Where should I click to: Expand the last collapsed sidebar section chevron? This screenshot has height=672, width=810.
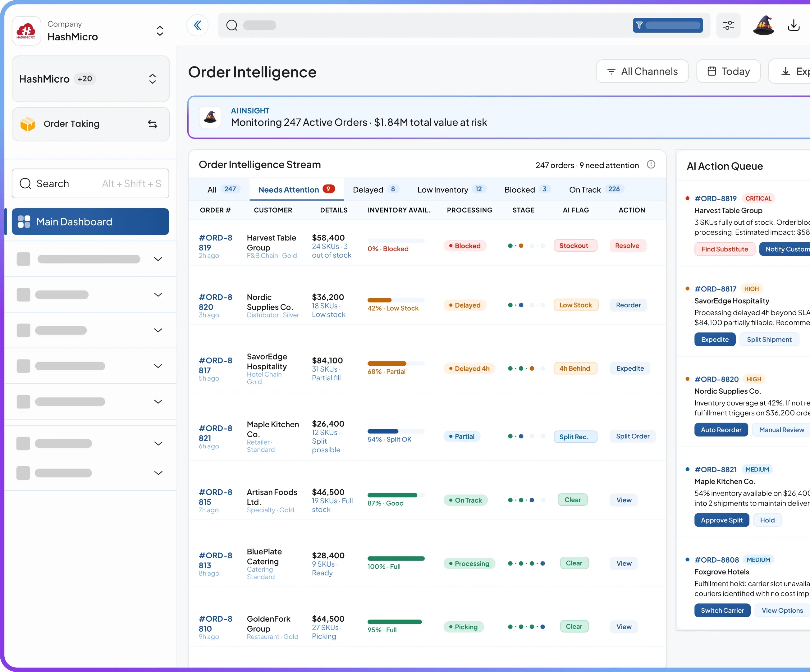tap(158, 473)
